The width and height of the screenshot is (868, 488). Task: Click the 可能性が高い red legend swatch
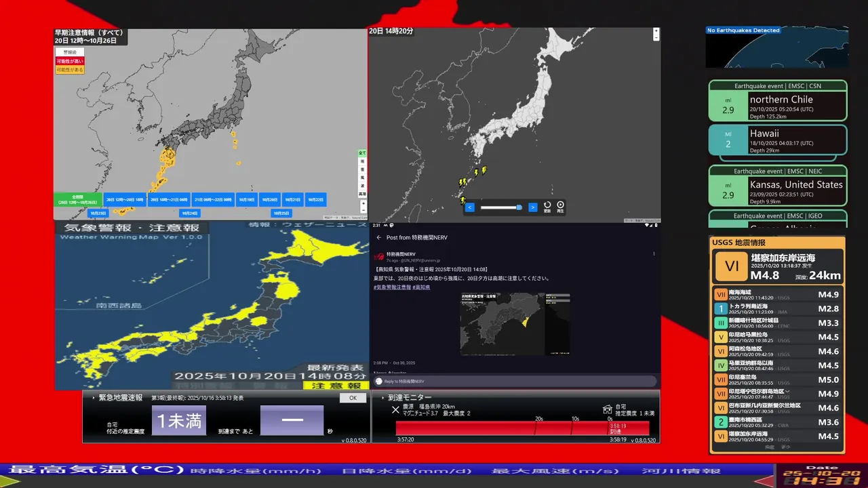[x=71, y=61]
